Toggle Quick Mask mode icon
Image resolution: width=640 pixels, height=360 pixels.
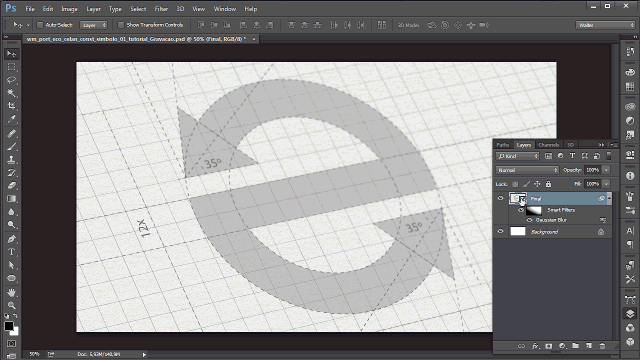point(11,344)
